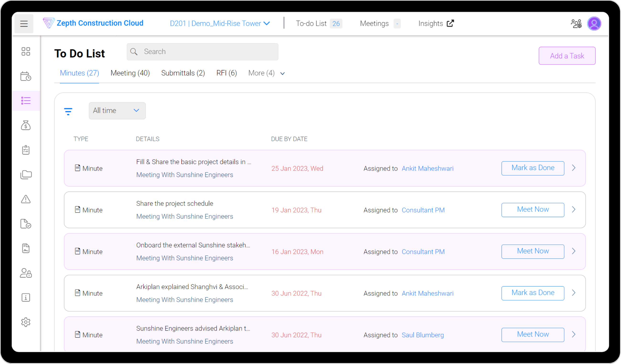
Task: Open Ankit Maheshwari link in 25 Jan row
Action: 428,168
